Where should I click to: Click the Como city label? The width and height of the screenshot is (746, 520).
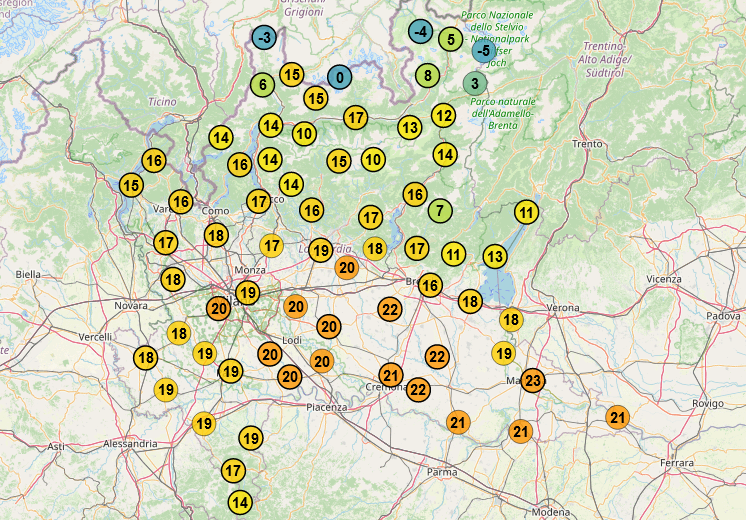pyautogui.click(x=216, y=210)
